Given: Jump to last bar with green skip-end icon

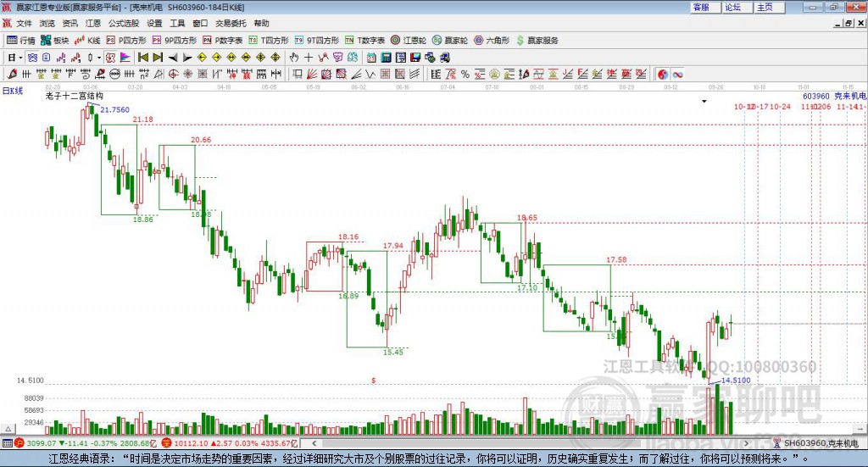Looking at the screenshot, I should pos(158,58).
